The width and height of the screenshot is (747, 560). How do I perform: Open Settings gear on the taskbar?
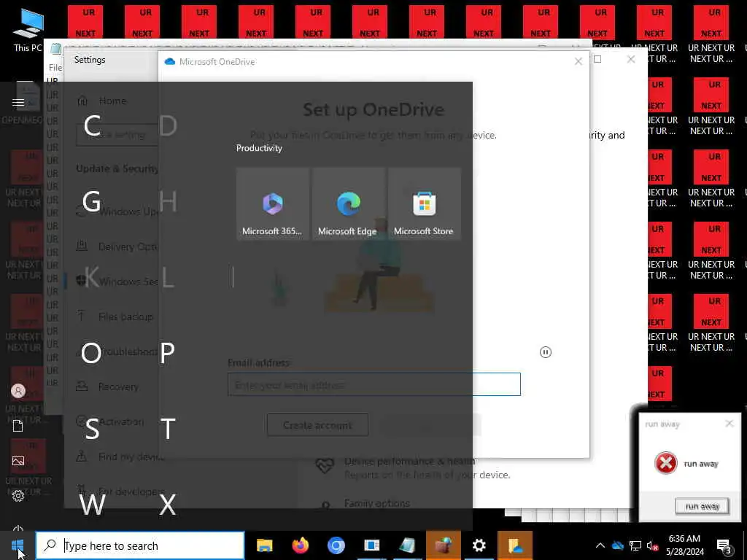pyautogui.click(x=479, y=545)
